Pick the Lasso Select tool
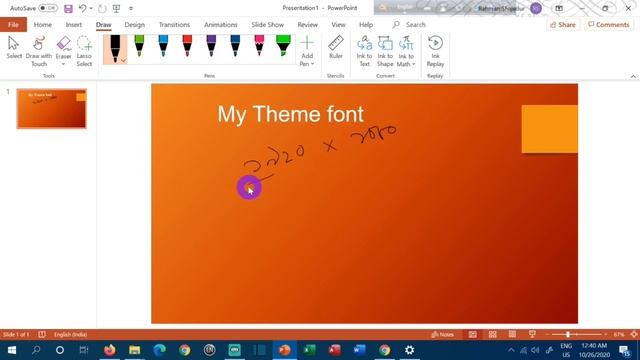The width and height of the screenshot is (640, 360). [x=84, y=51]
